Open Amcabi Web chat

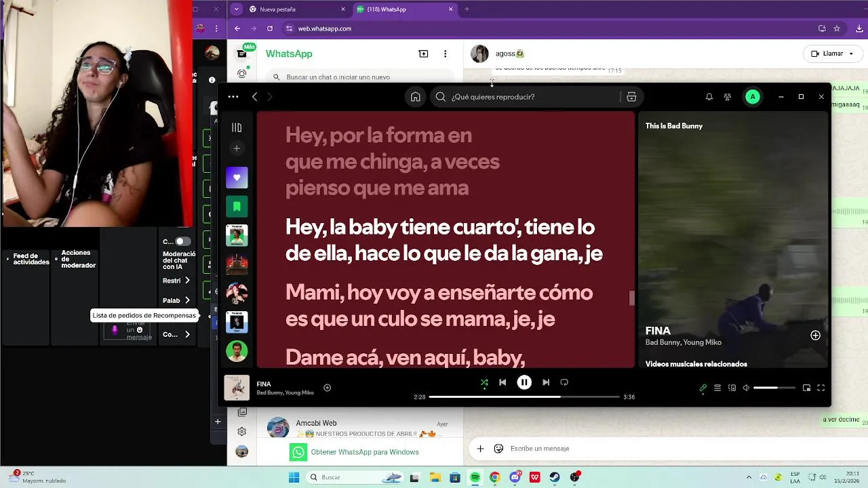pos(359,428)
